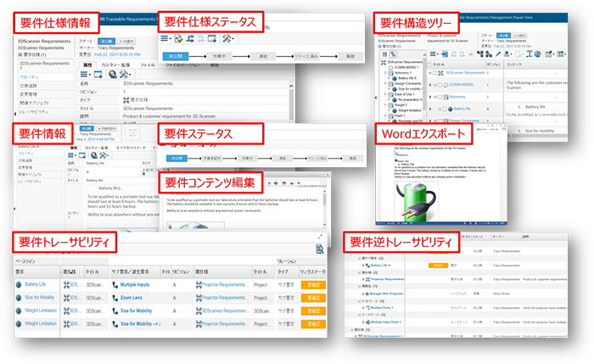
Task: Open the COMM-000002 link in 要件構造ツリー table
Action: tap(461, 85)
